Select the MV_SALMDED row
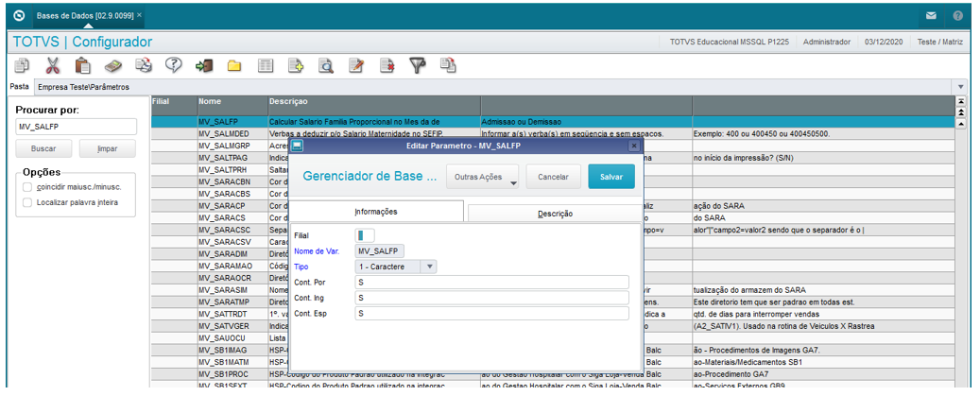980x396 pixels. pyautogui.click(x=553, y=133)
